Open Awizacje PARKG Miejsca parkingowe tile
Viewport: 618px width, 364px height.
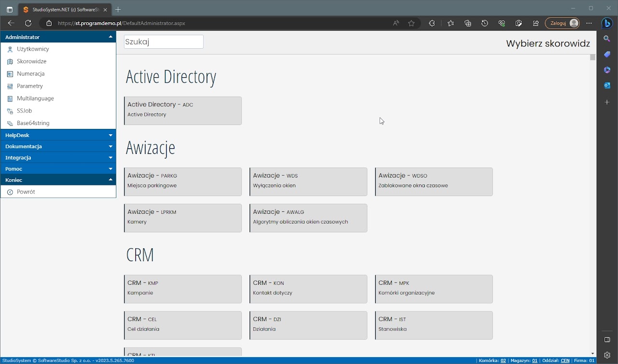(183, 182)
